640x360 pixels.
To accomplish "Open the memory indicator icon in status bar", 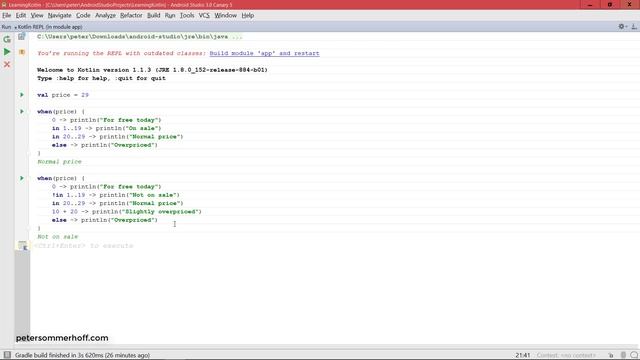I will 623,355.
